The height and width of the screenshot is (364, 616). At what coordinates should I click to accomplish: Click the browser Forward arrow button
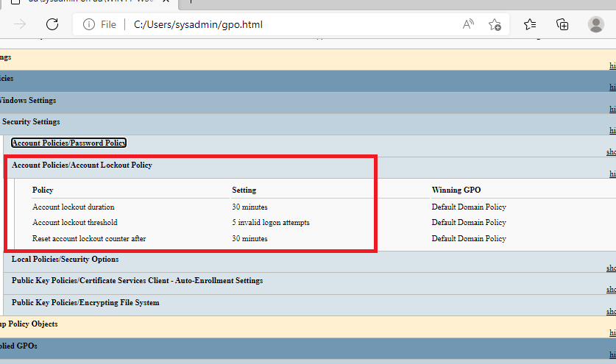click(21, 24)
